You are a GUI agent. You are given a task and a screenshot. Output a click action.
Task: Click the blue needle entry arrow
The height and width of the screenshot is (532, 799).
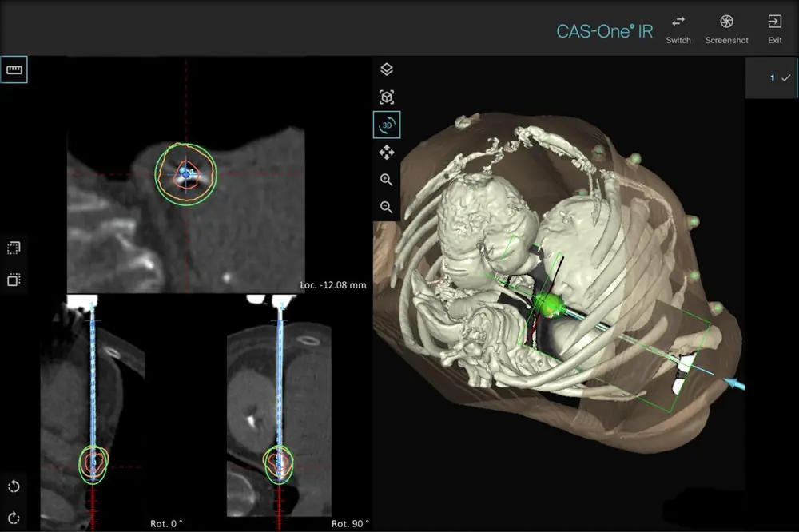pyautogui.click(x=733, y=383)
